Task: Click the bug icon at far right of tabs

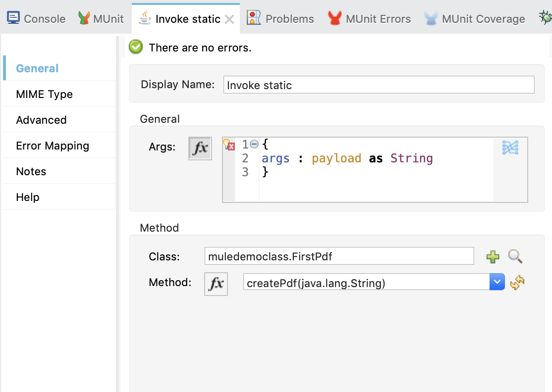Action: click(545, 18)
